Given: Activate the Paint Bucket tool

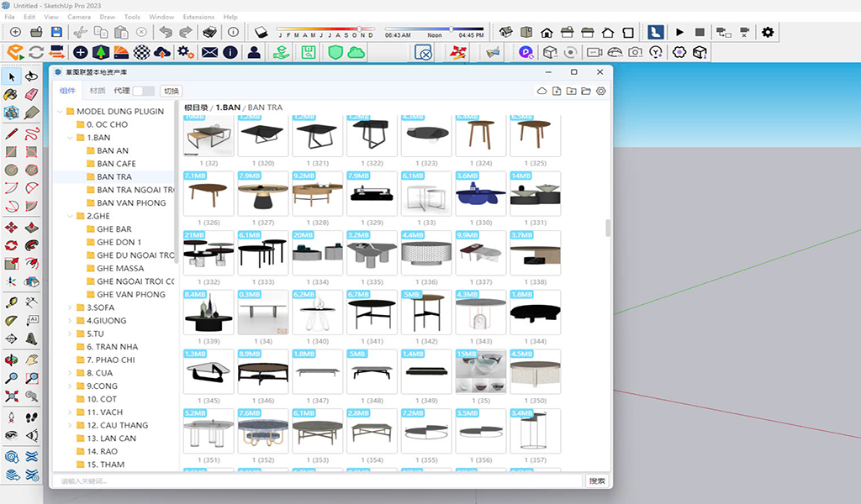Looking at the screenshot, I should coord(11,94).
